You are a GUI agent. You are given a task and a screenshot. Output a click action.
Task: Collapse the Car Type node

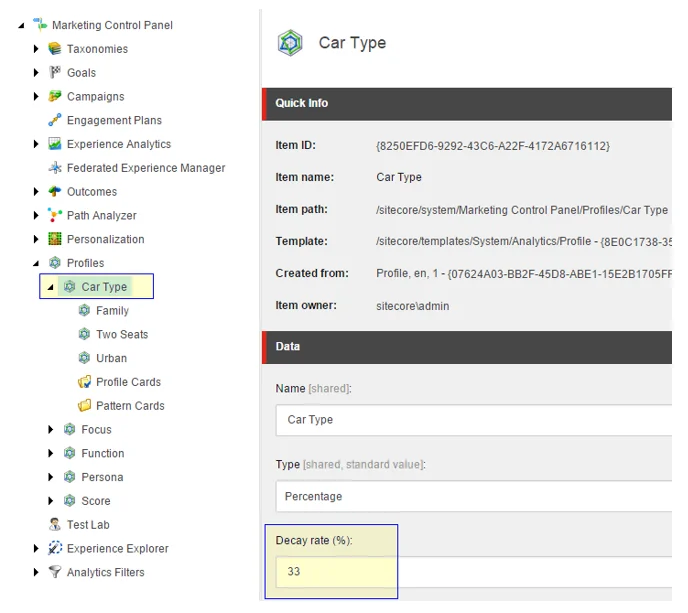50,287
